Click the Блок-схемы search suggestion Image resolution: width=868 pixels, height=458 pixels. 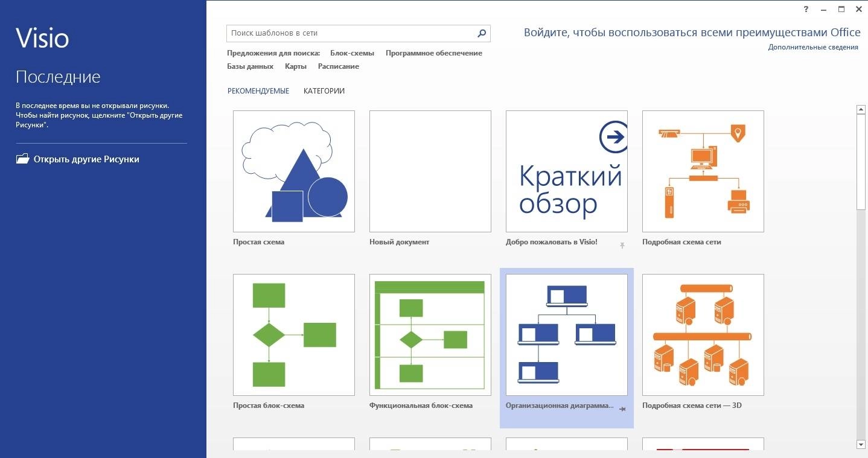[352, 53]
